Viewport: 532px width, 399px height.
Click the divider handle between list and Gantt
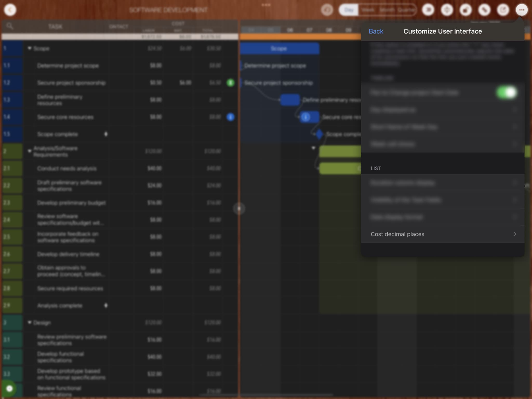coord(239,208)
